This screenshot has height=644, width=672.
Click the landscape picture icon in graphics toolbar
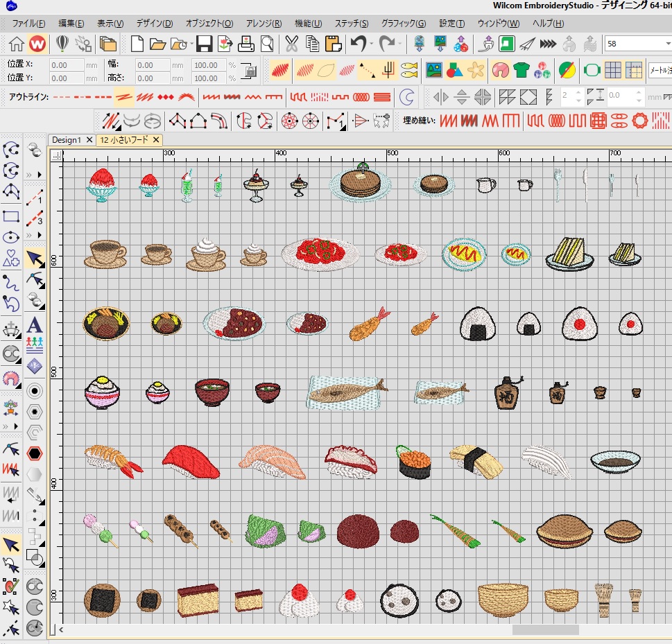(433, 70)
